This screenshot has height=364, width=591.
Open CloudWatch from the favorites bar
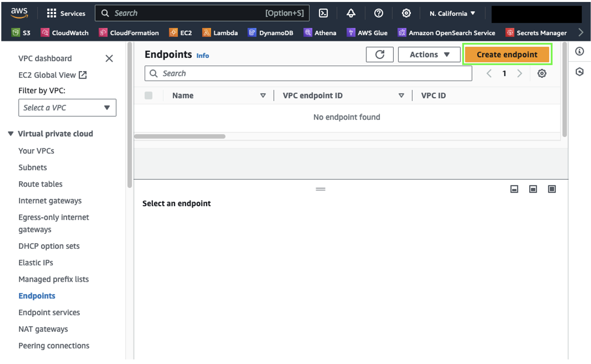(65, 33)
